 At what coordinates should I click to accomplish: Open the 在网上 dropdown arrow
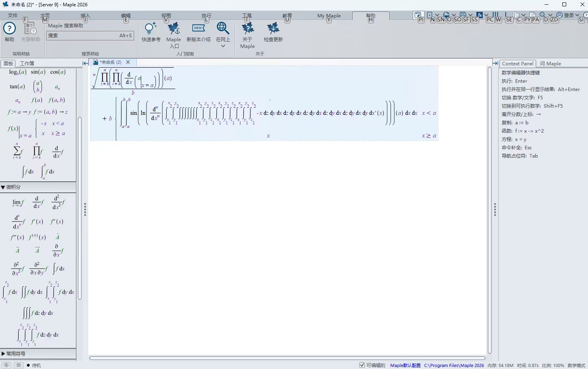[223, 46]
